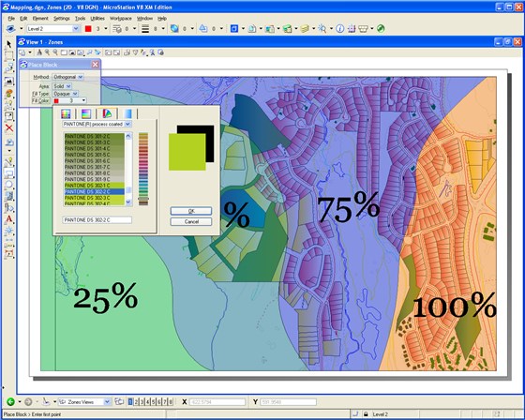Select the Place Fence tool
Viewport: 525px width, 420px height.
[x=9, y=55]
